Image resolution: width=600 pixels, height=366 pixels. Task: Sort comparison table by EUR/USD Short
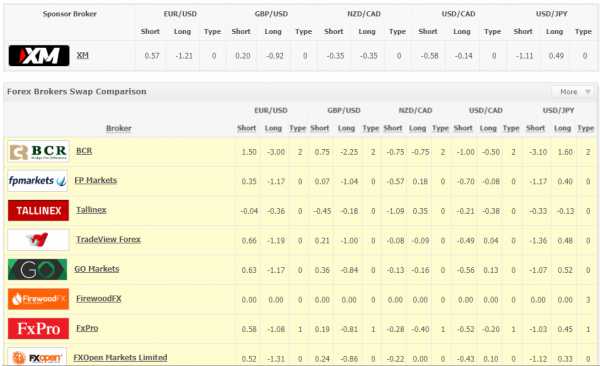[x=246, y=128]
